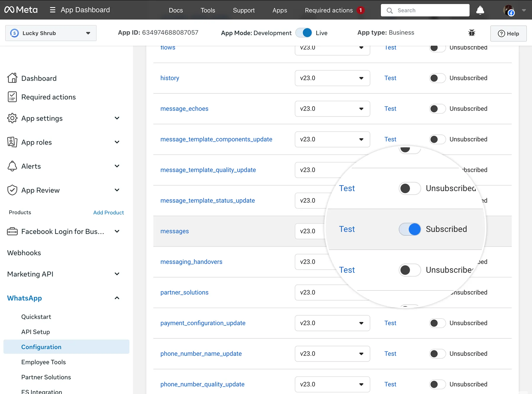Click the App settings gear icon
Screen dimensions: 532x394
(x=12, y=118)
